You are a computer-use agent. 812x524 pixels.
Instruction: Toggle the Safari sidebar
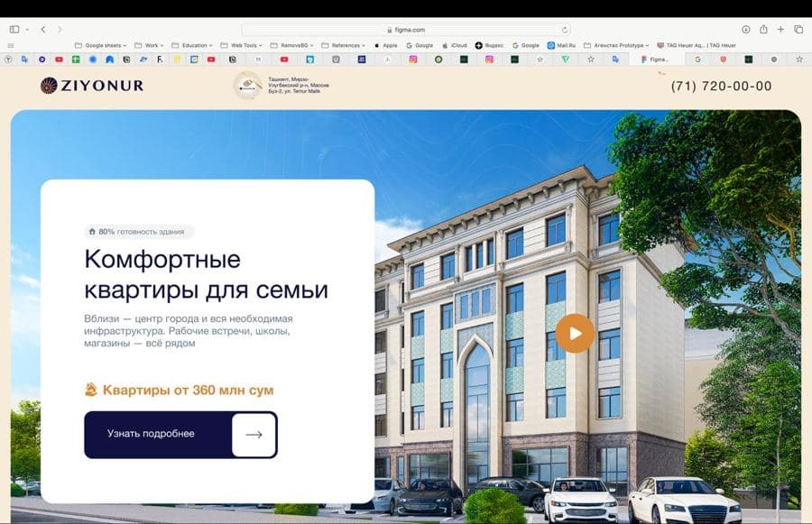(14, 30)
